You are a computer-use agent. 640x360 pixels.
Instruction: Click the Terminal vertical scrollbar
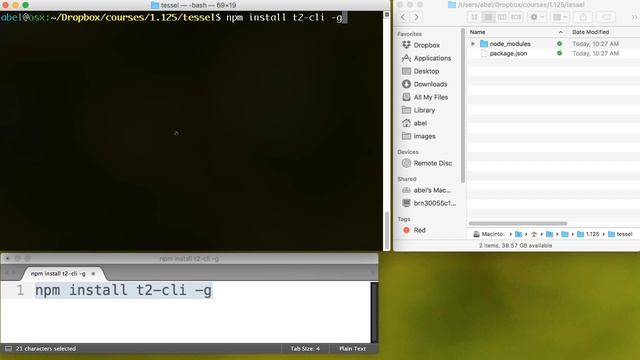[387, 231]
